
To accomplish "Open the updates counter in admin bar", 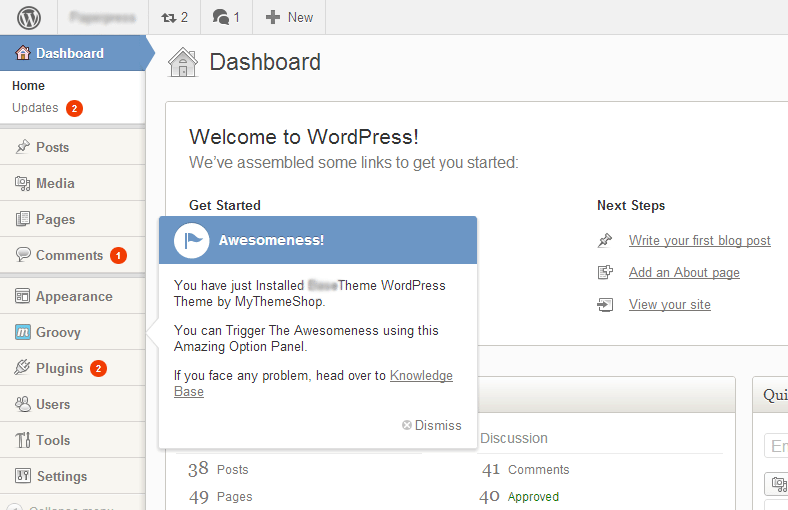I will point(174,18).
